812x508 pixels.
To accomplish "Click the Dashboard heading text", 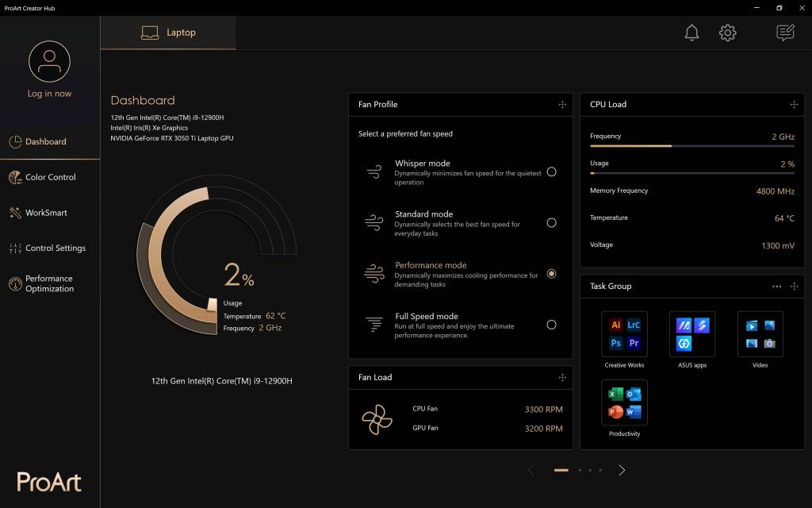I will pos(143,101).
